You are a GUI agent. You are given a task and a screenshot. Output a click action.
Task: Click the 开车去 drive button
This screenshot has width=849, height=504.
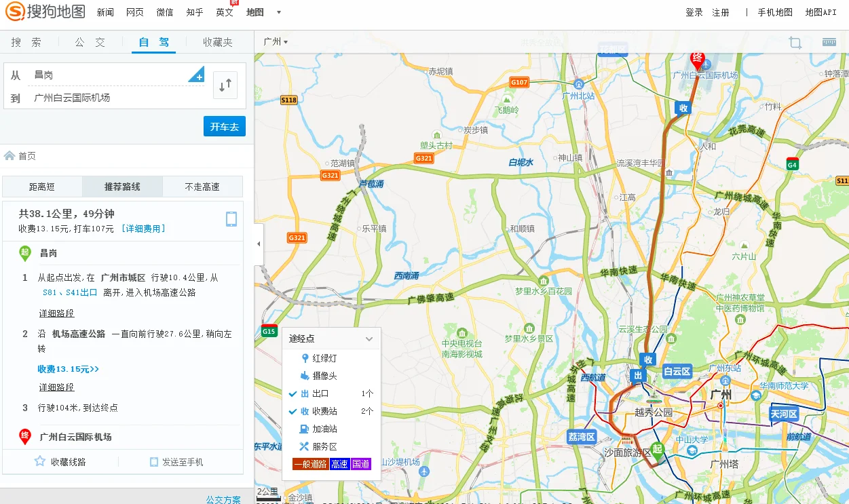click(225, 126)
